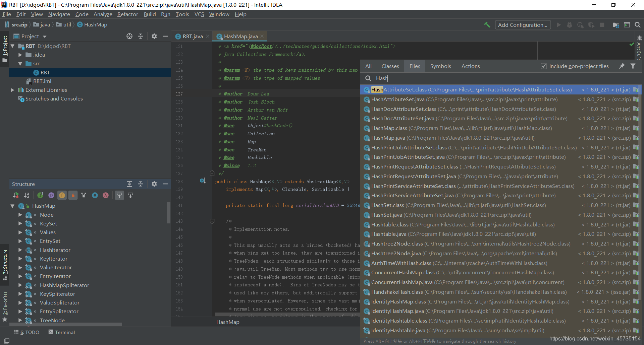644x345 pixels.
Task: Hide the Project panel with minus icon
Action: click(x=165, y=36)
